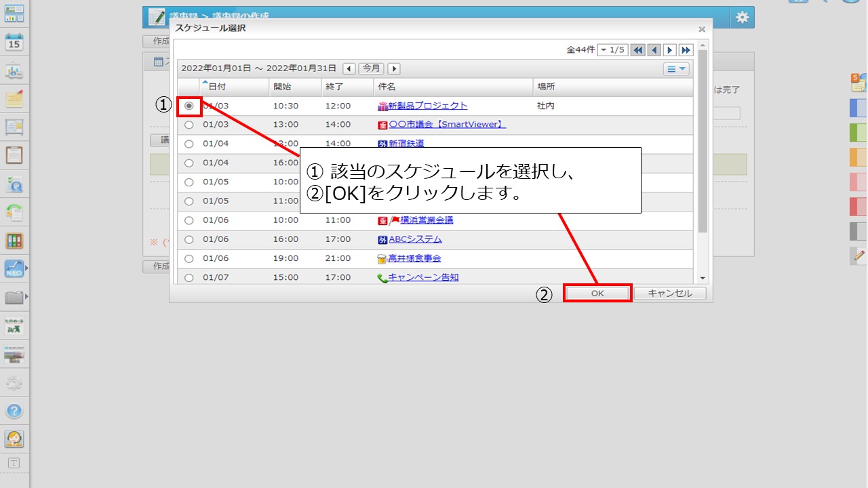Open the 新製品プロジェクト schedule link

point(427,106)
